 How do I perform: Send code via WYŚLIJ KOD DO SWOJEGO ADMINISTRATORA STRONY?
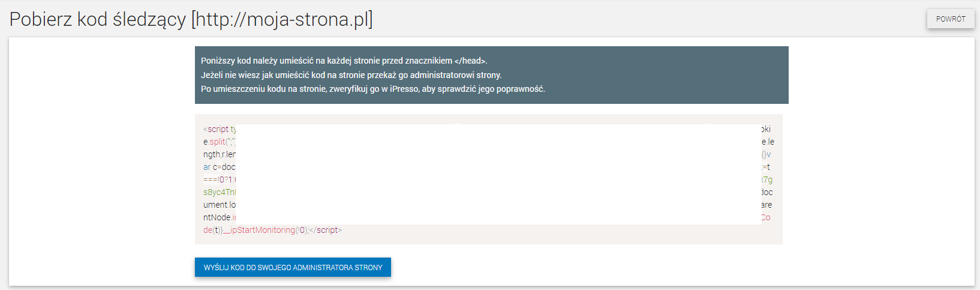point(293,267)
